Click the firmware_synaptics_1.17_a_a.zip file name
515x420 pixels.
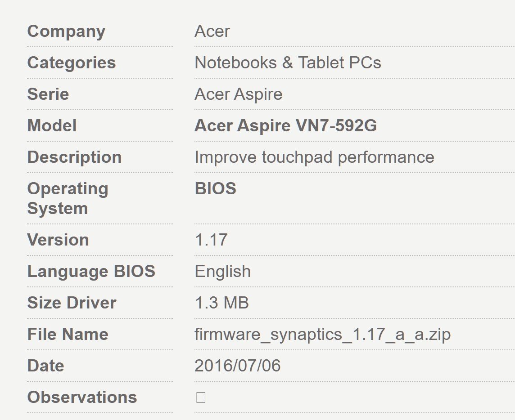(x=322, y=335)
